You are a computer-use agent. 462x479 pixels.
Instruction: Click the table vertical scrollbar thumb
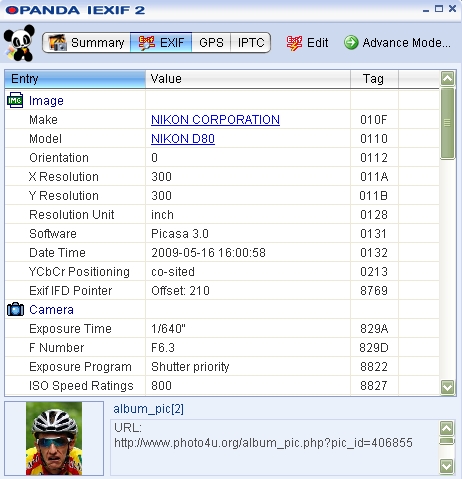pyautogui.click(x=447, y=123)
